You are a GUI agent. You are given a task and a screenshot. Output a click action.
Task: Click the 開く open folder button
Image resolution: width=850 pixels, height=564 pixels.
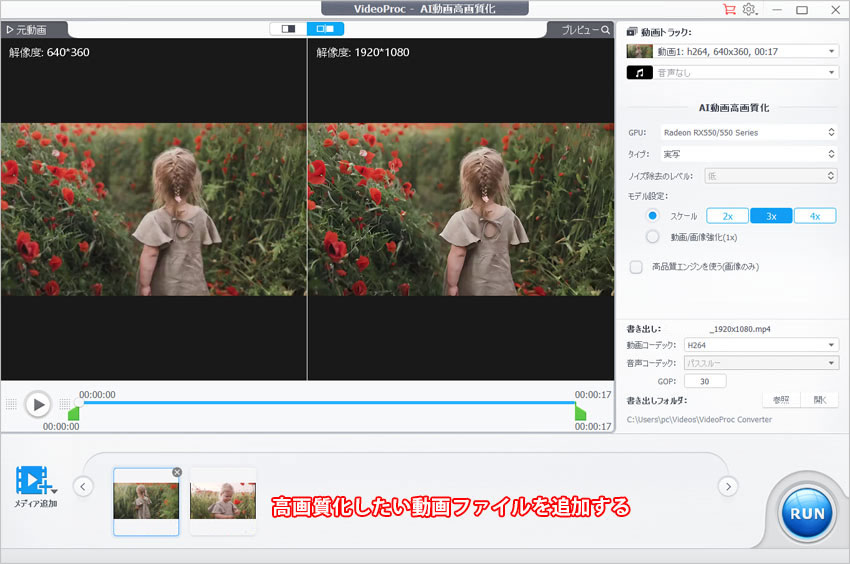pos(820,400)
